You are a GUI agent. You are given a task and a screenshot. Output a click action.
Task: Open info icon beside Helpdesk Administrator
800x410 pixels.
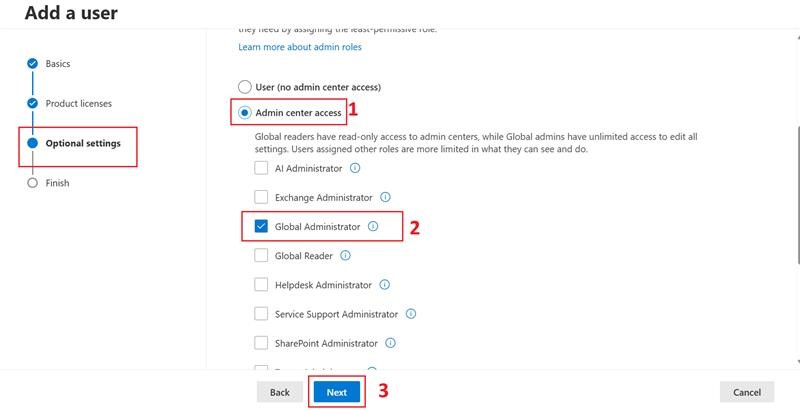pyautogui.click(x=385, y=285)
